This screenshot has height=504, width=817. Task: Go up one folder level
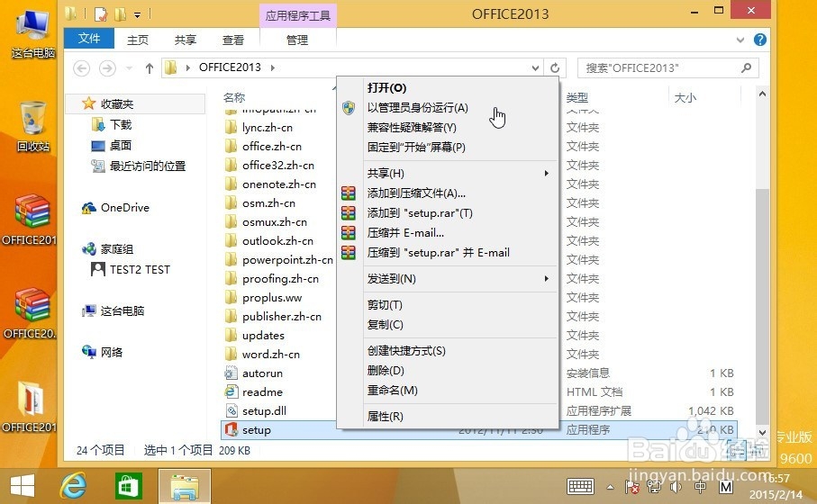149,68
